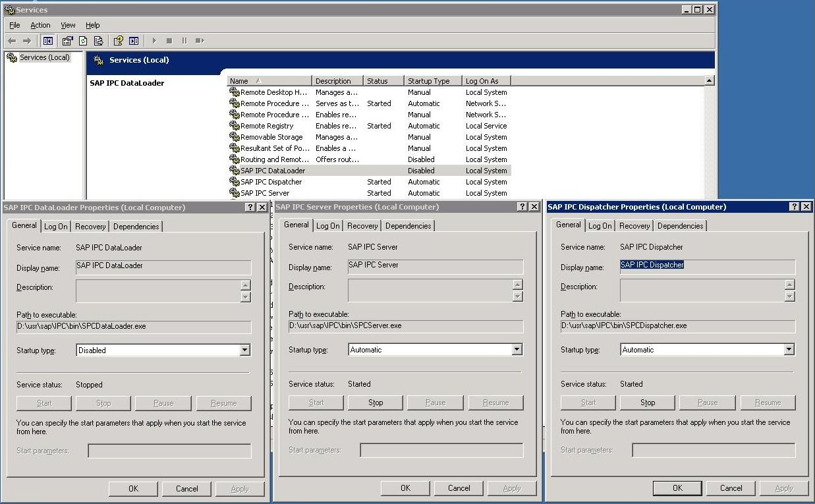This screenshot has height=504, width=815.
Task: Click Cancel in SAP IPC DataLoader Properties
Action: pos(187,488)
